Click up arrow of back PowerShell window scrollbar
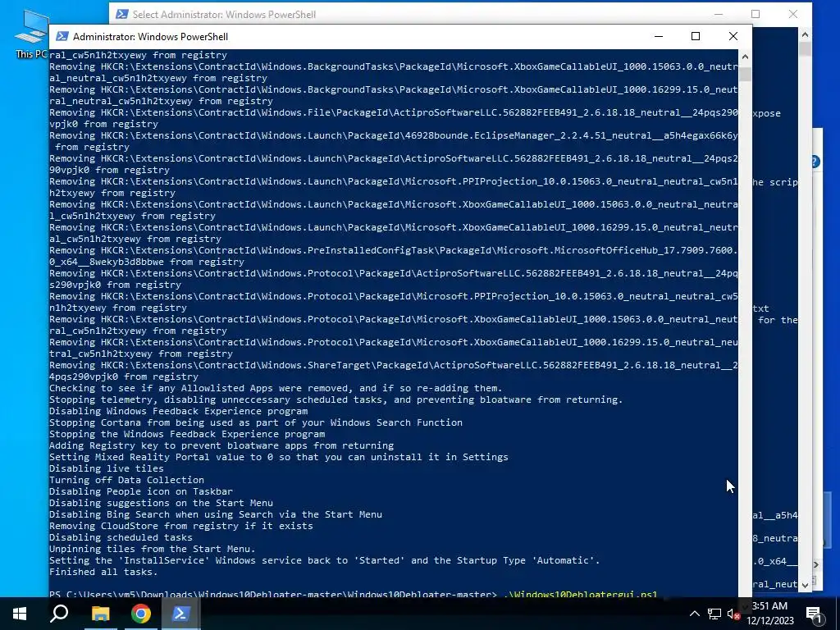This screenshot has height=630, width=840. pyautogui.click(x=805, y=34)
